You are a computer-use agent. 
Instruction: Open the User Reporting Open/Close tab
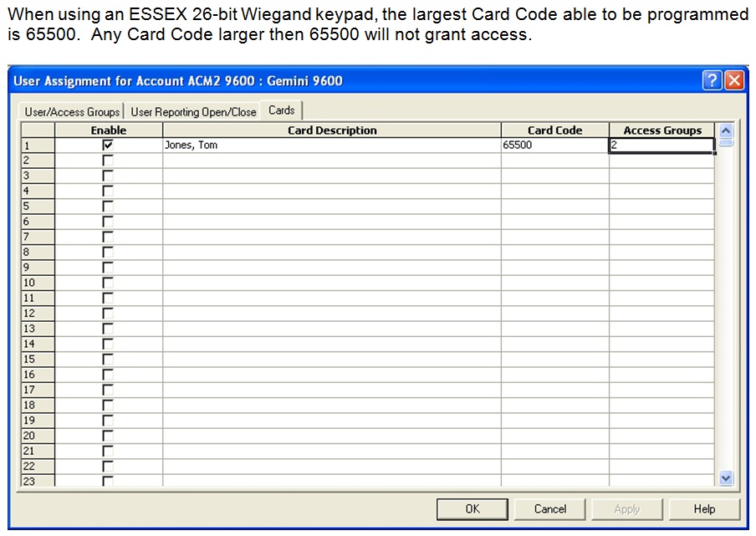(x=193, y=111)
